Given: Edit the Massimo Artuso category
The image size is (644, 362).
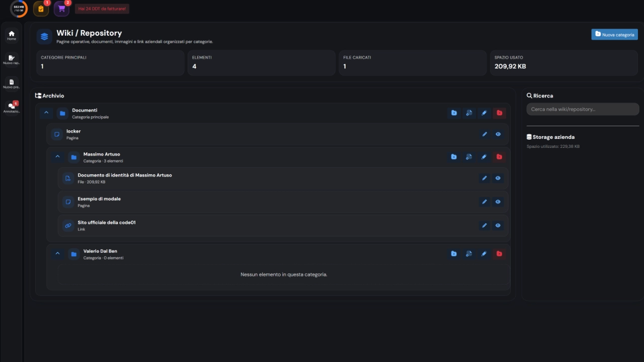Looking at the screenshot, I should [x=484, y=157].
